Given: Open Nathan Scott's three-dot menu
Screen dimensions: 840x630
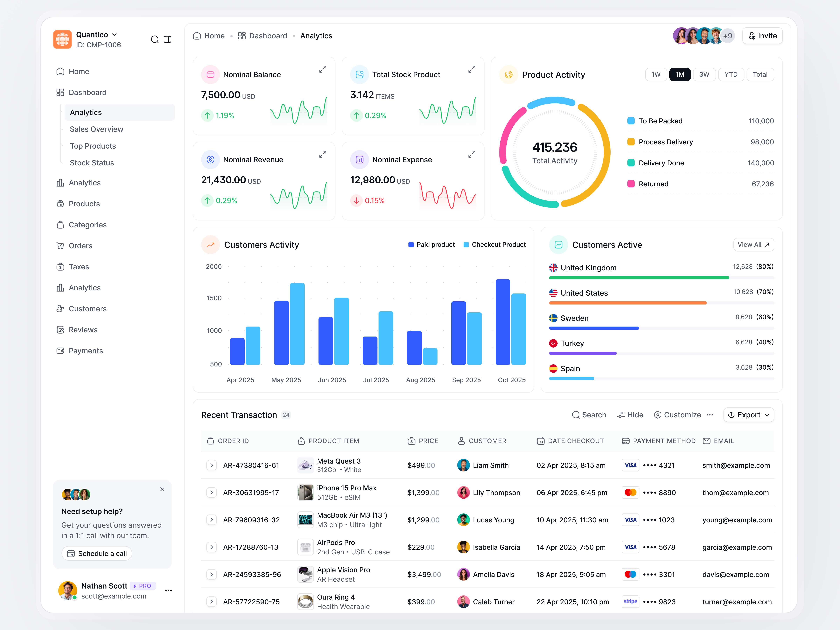Looking at the screenshot, I should click(168, 590).
